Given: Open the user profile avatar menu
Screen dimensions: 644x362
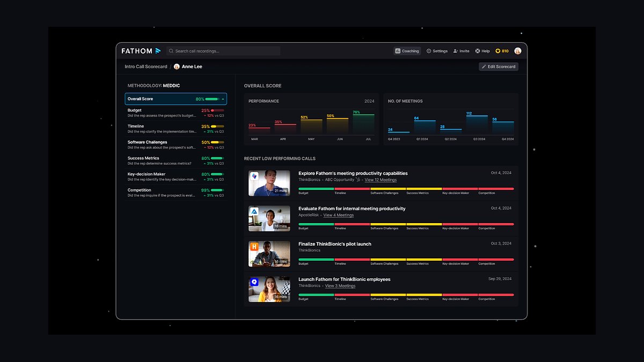Looking at the screenshot, I should coord(518,51).
